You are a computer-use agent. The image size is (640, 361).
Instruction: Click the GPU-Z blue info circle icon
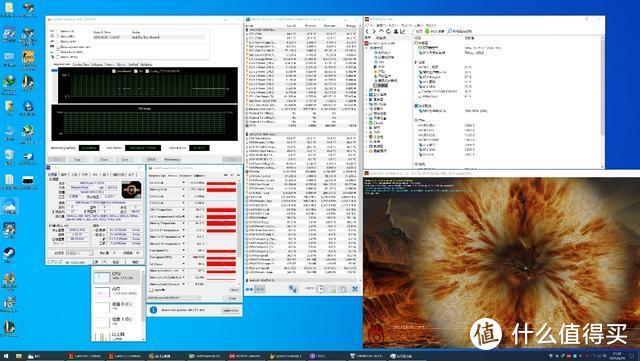point(153,310)
